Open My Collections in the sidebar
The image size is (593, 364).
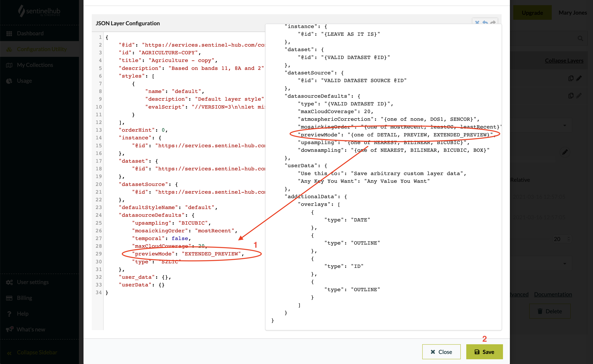[x=39, y=65]
